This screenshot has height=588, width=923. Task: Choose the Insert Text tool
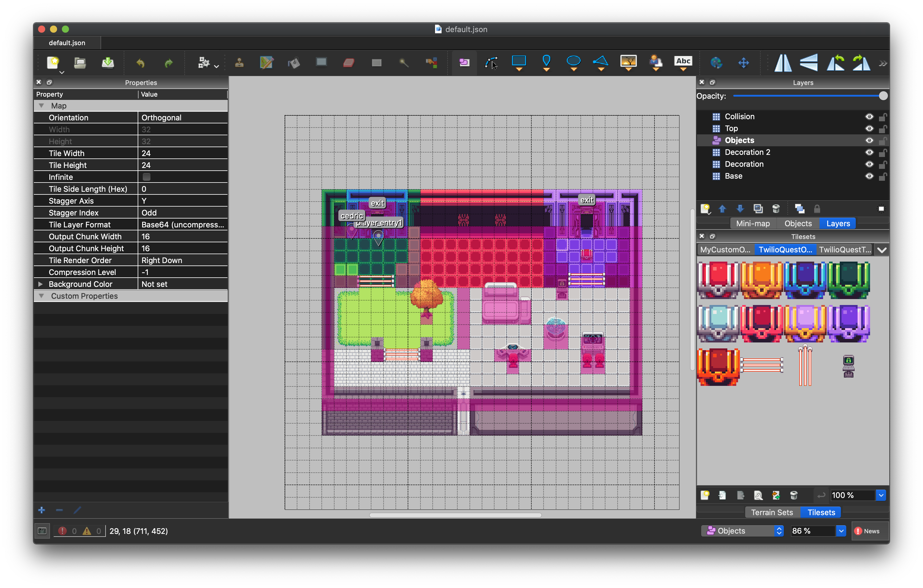683,62
